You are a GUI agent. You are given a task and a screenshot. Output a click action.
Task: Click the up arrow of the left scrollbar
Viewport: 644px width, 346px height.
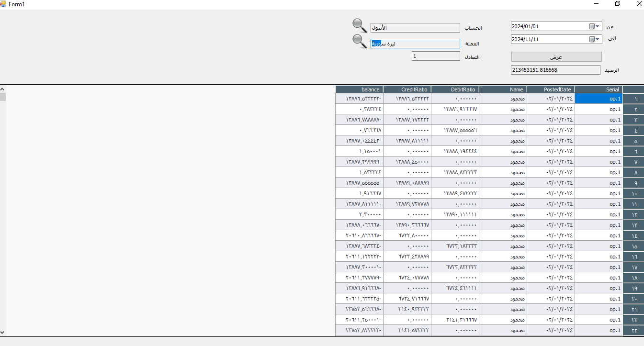point(2,89)
